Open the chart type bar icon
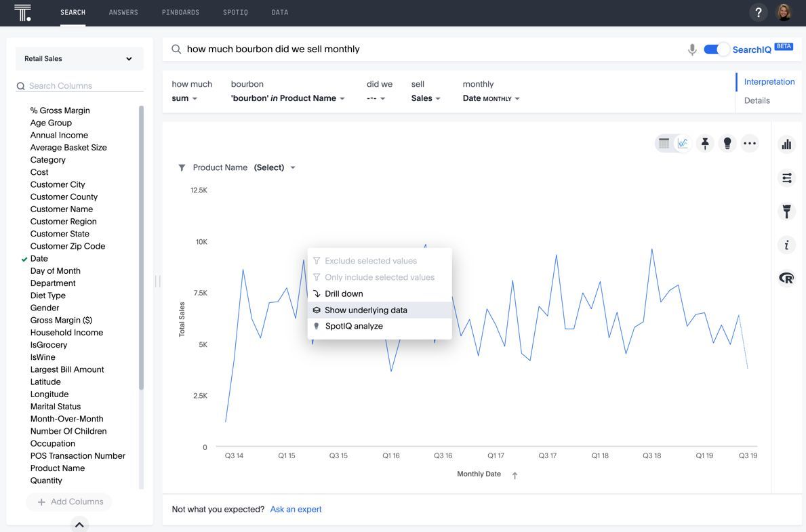 pyautogui.click(x=786, y=144)
